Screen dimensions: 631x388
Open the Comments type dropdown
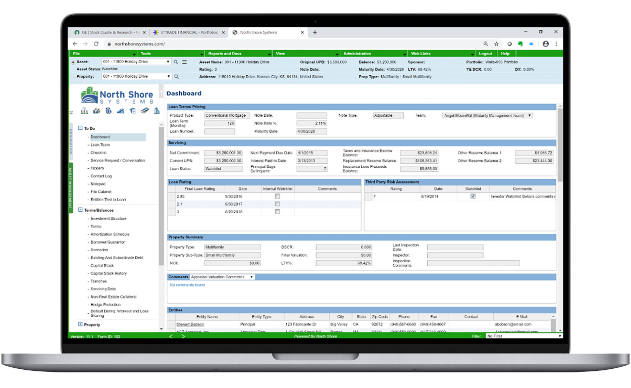click(x=222, y=277)
